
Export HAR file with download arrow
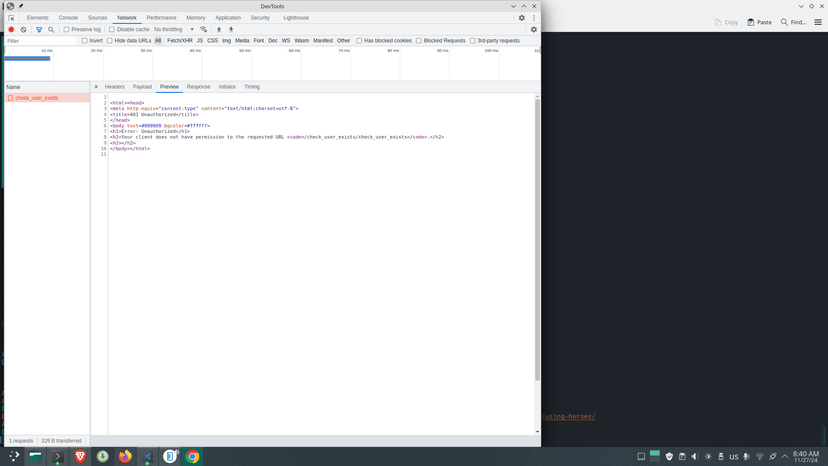231,30
